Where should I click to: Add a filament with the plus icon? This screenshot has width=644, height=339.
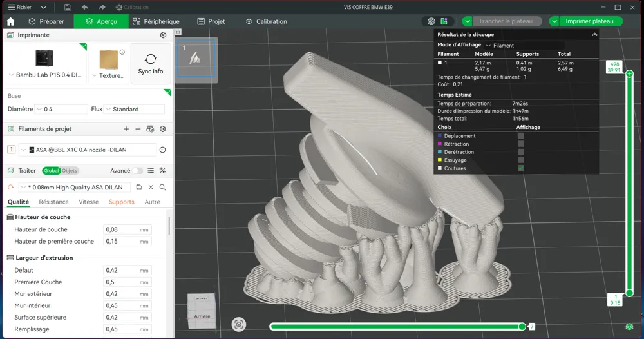coord(126,129)
